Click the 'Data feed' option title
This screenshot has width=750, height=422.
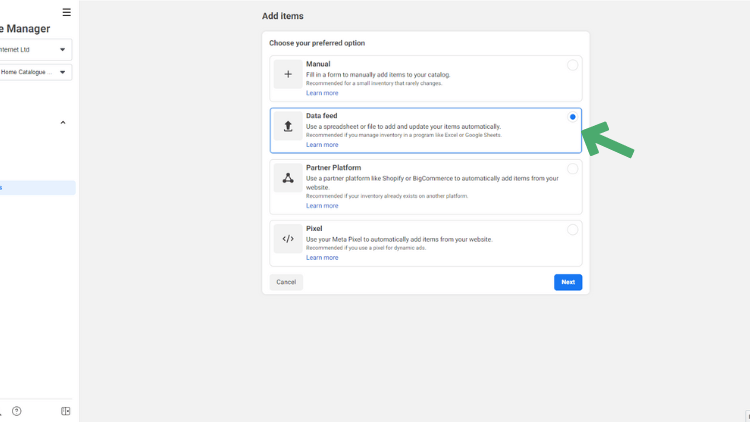pyautogui.click(x=321, y=116)
